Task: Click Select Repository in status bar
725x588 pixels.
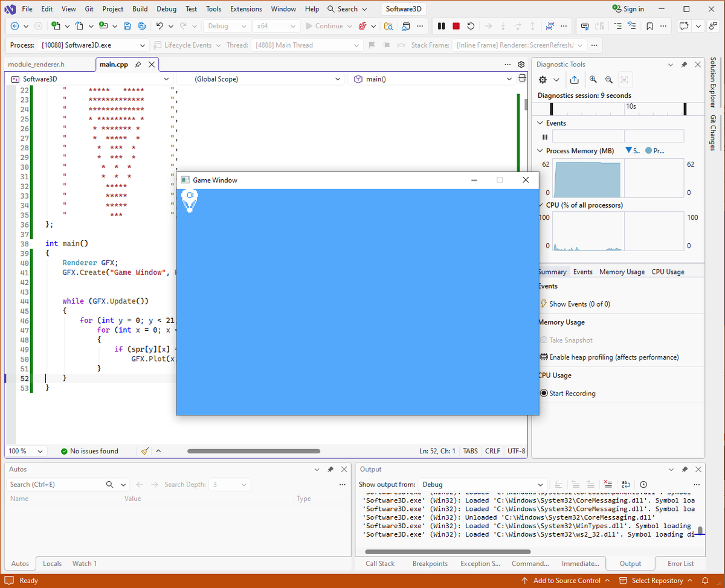Action: tap(657, 581)
